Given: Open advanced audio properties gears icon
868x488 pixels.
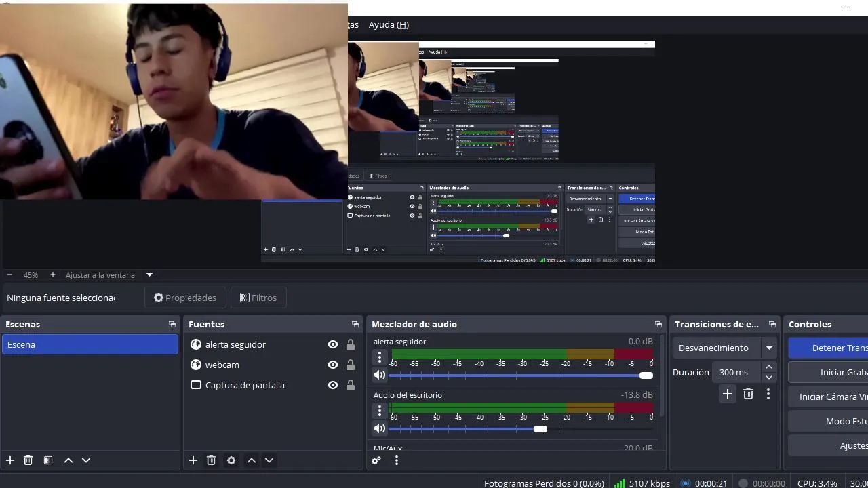Looking at the screenshot, I should coord(376,460).
